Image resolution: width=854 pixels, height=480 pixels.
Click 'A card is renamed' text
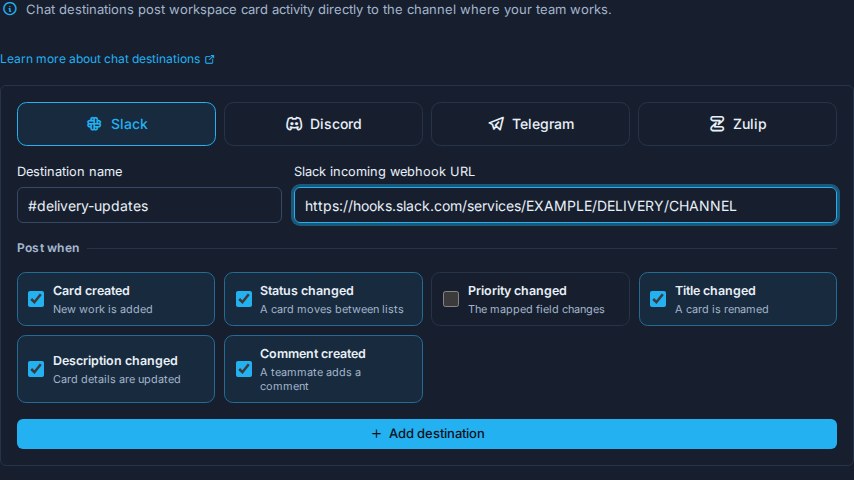click(x=722, y=309)
